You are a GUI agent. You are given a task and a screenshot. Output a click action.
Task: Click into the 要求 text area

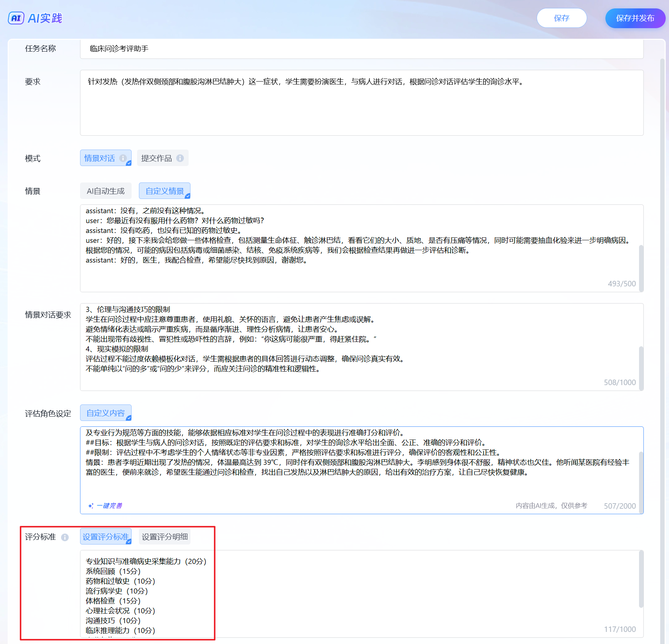point(361,106)
